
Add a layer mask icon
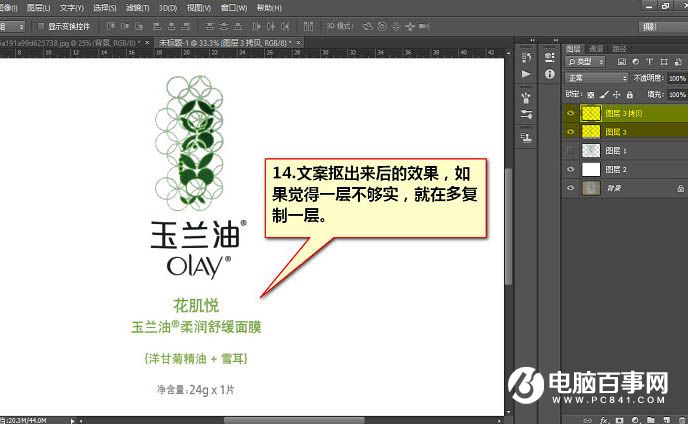(619, 420)
